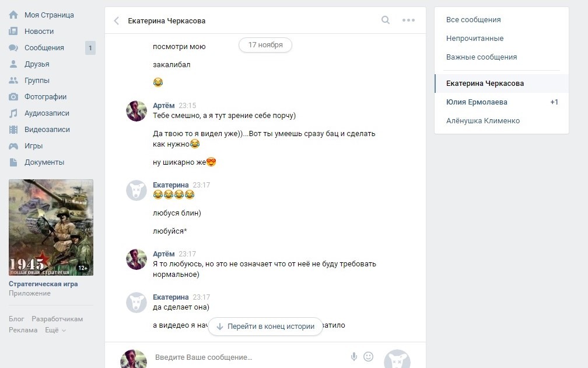
Task: Click the Разработчикам footer link
Action: coord(57,319)
